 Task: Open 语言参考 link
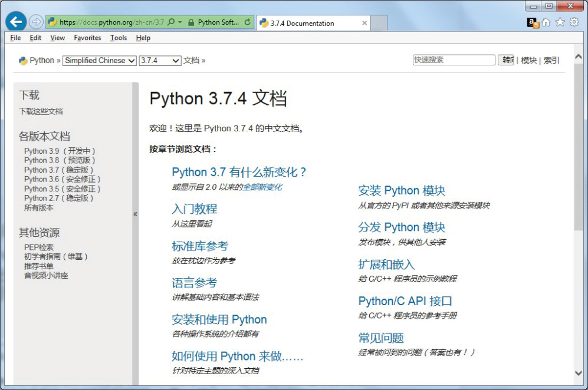[194, 283]
